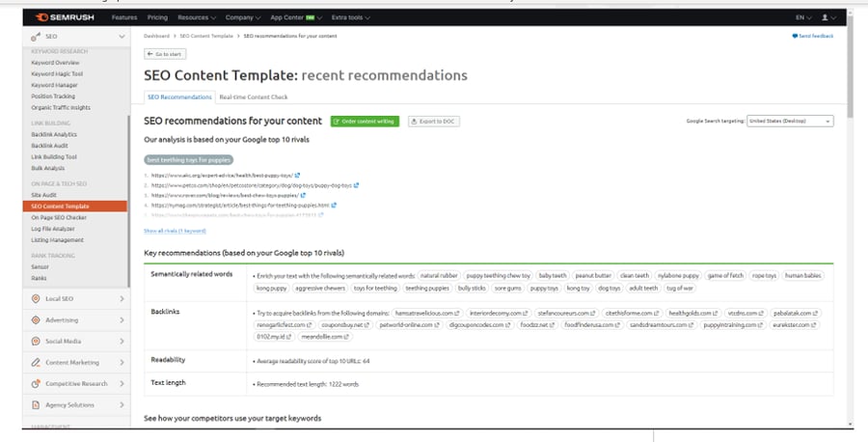Click the puppyintraining.com backlink domain
Viewport: 868px width, 442px height.
(733, 324)
